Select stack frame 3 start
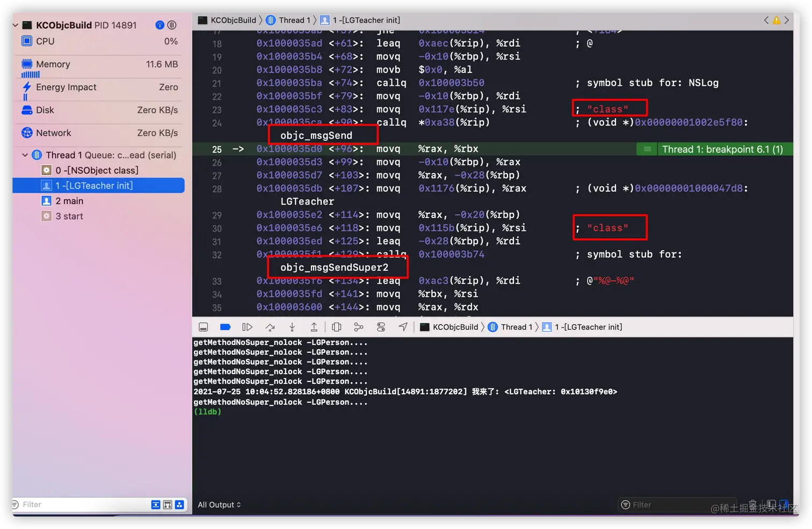Image resolution: width=812 pixels, height=529 pixels. tap(99, 216)
